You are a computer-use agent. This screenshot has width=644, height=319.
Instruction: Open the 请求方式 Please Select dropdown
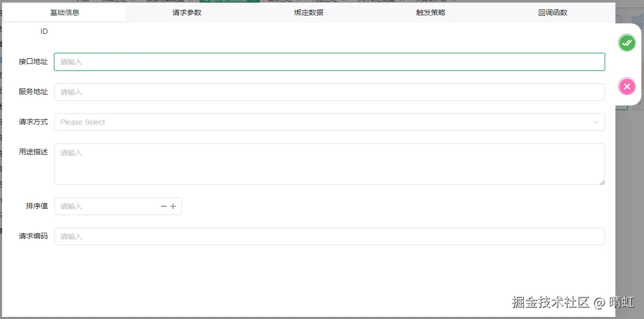(x=330, y=122)
